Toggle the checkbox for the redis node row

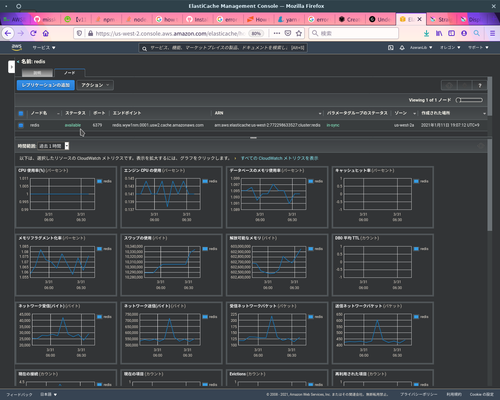click(21, 125)
